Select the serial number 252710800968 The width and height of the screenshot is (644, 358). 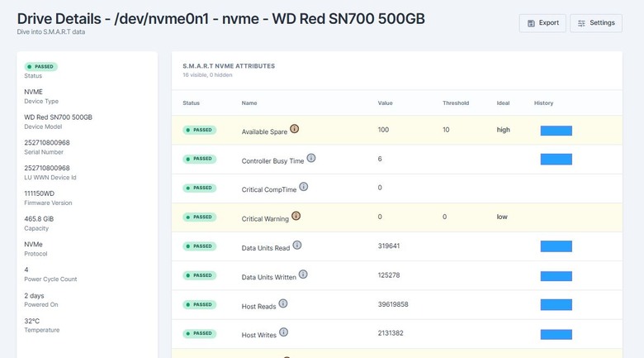[47, 143]
